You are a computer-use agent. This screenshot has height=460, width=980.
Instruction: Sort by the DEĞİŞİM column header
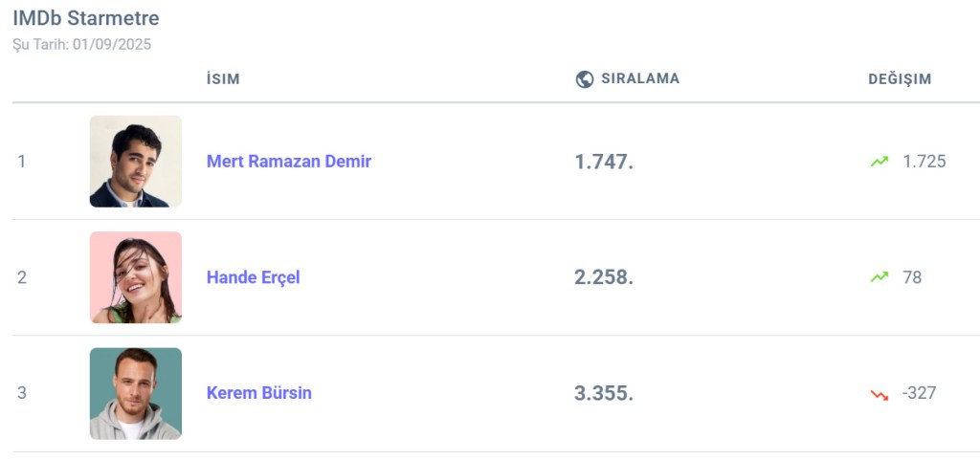point(900,79)
